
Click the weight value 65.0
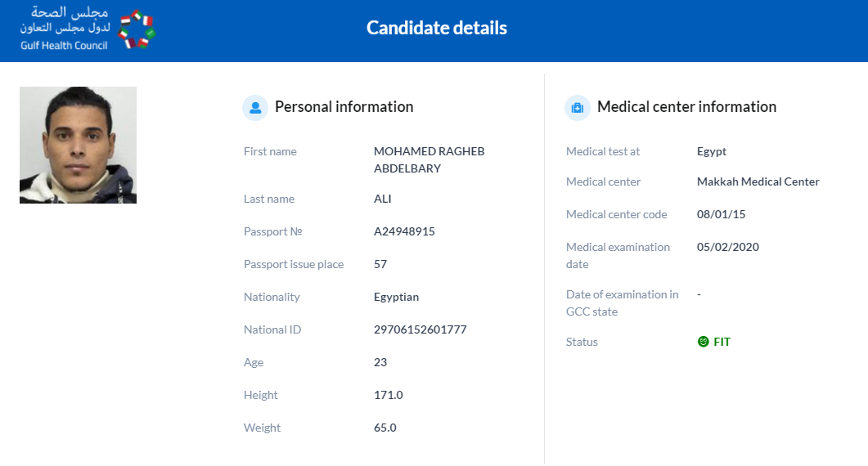pos(385,428)
